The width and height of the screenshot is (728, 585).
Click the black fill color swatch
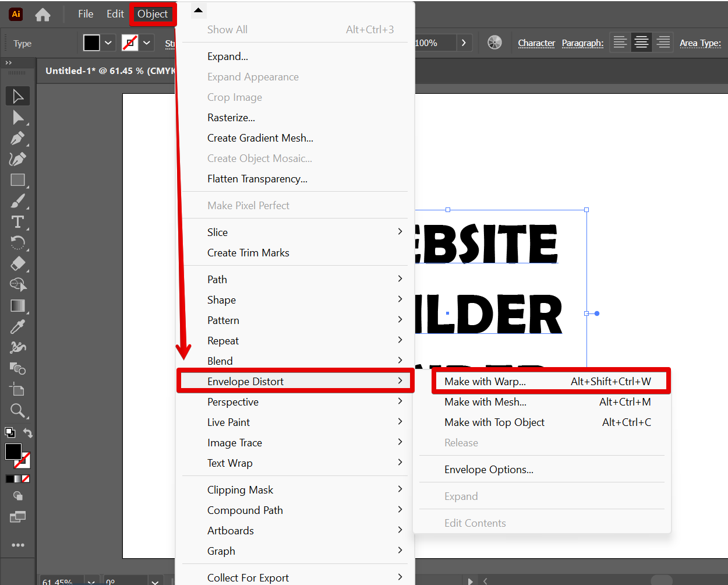click(x=91, y=43)
